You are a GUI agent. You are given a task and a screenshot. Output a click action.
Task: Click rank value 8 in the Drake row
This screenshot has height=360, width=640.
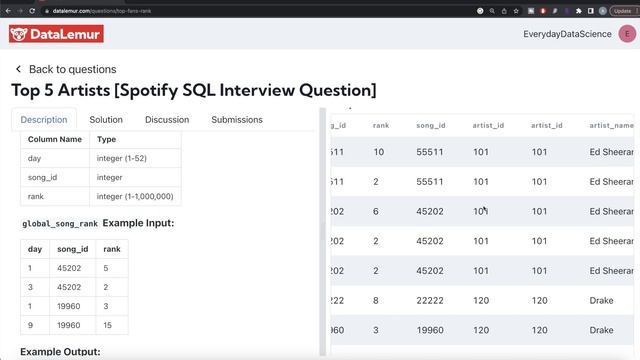376,300
